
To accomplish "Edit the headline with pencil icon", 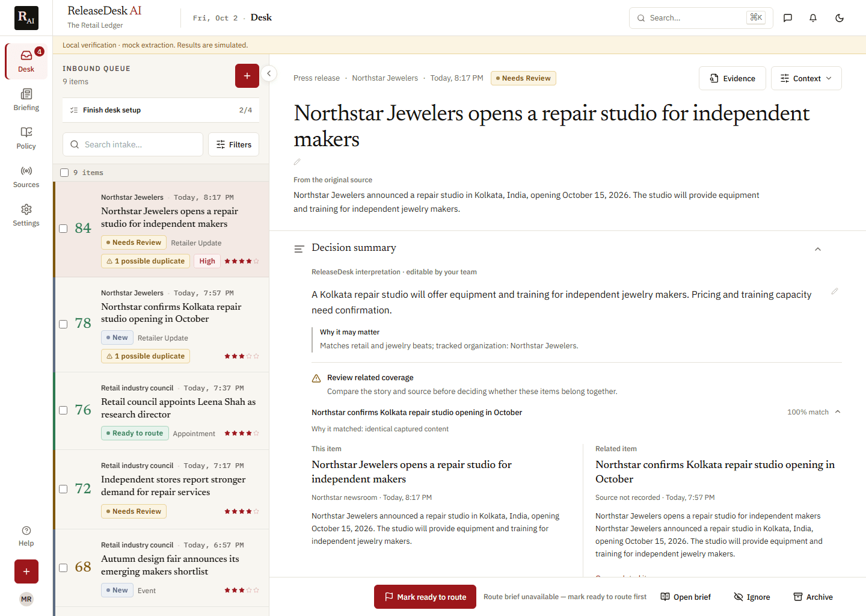I will click(297, 162).
